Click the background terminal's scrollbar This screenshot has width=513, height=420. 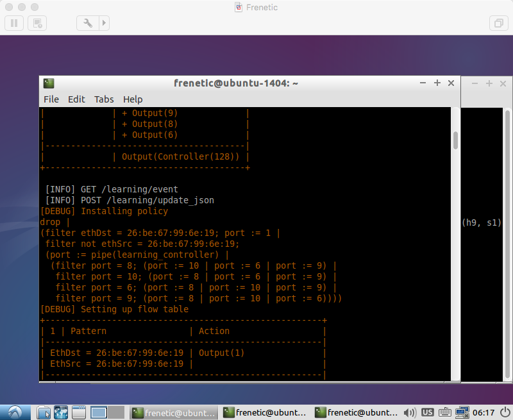pyautogui.click(x=507, y=244)
